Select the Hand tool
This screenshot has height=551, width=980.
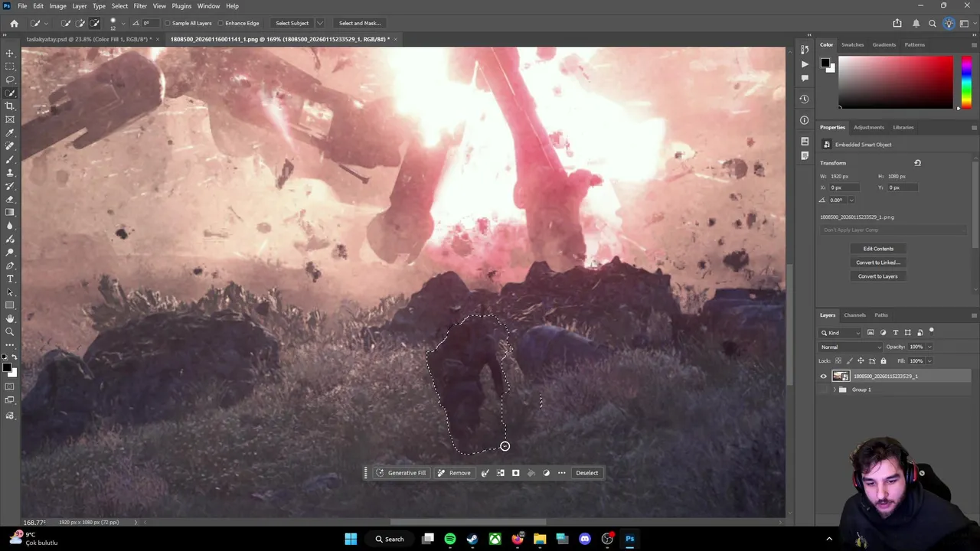coord(10,318)
